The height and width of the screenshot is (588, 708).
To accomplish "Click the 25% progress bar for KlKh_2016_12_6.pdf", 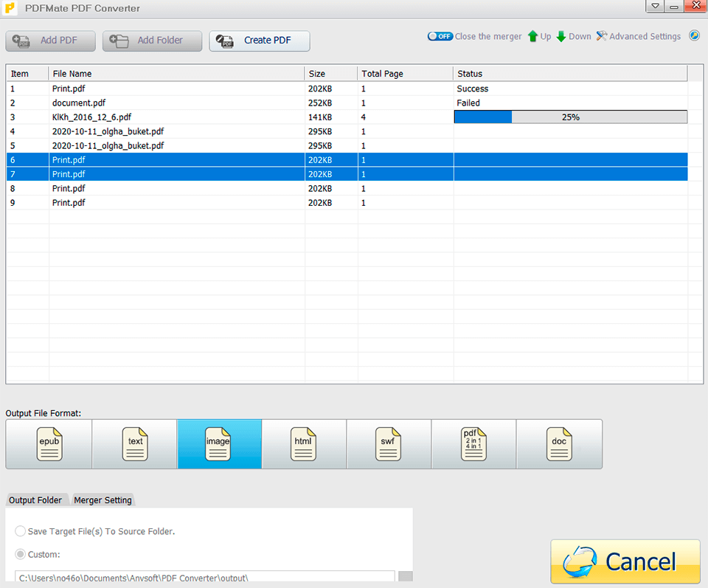I will pyautogui.click(x=570, y=117).
